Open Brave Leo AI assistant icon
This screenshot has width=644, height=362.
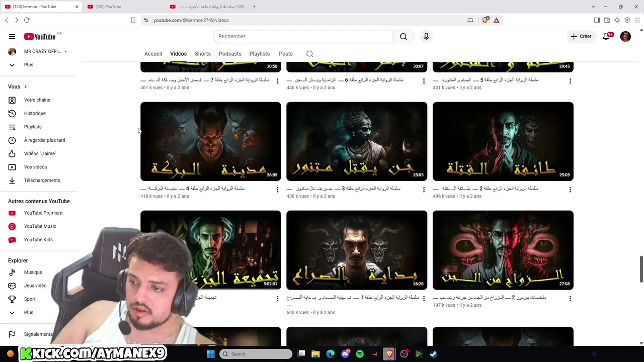click(x=617, y=20)
